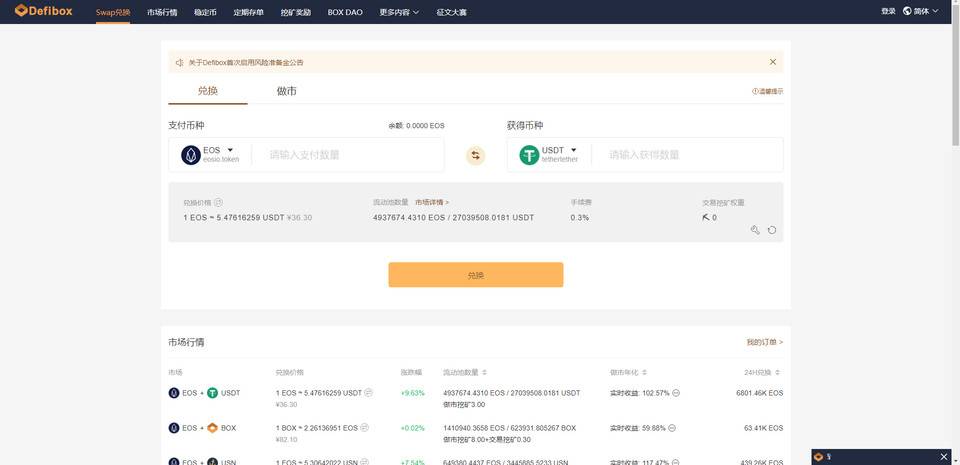Screen dimensions: 960x465
Task: Click the EOS icon in EOS + BOX row
Action: (174, 428)
